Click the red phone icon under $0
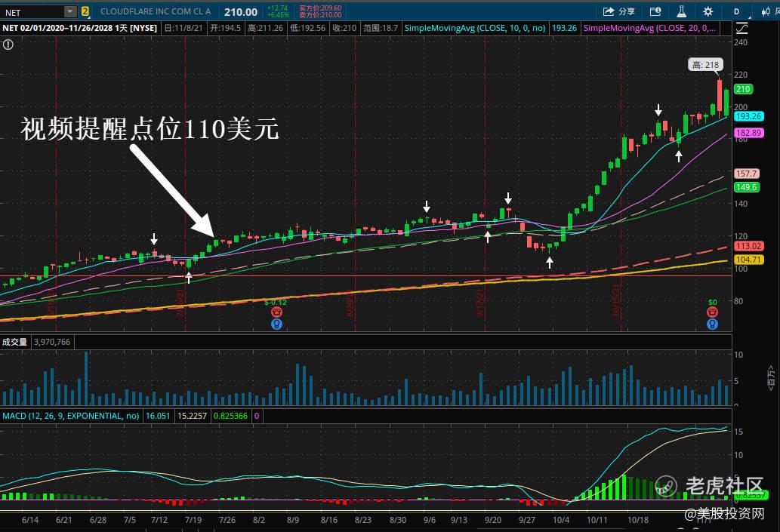 (712, 312)
